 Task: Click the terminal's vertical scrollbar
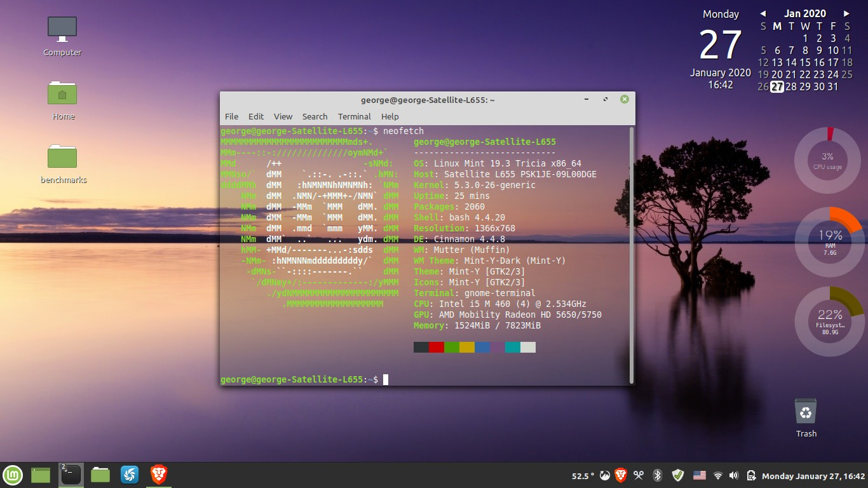click(631, 254)
